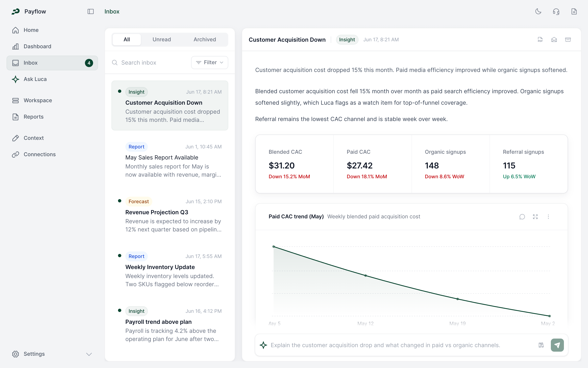This screenshot has width=588, height=368.
Task: Switch to dark mode moon icon
Action: pyautogui.click(x=538, y=11)
